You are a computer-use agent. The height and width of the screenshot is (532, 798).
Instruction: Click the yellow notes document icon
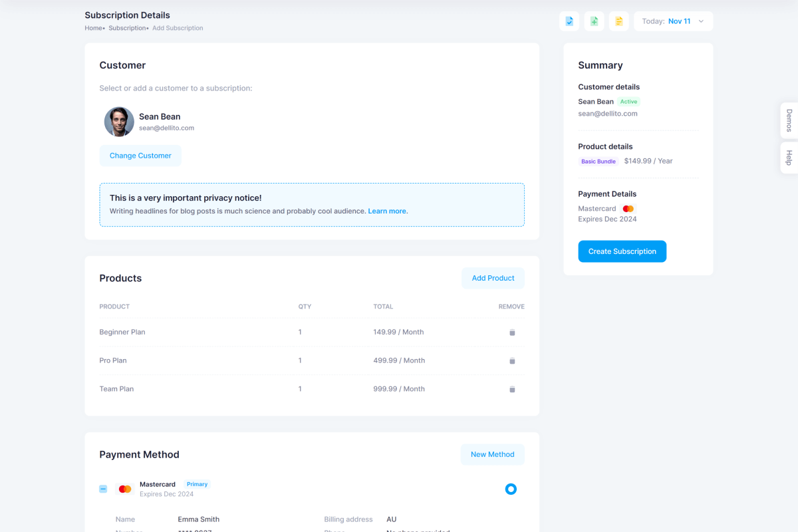[x=618, y=21]
